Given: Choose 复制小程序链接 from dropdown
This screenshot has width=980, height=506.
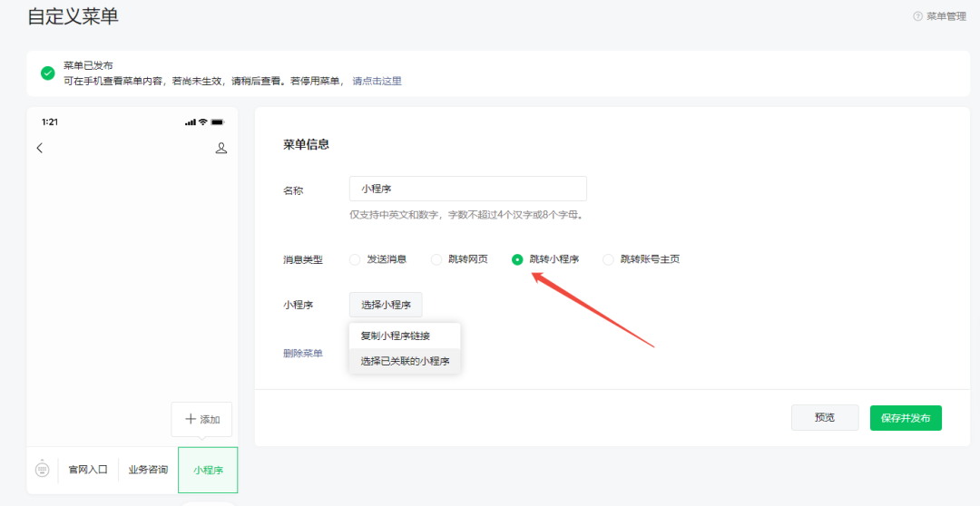Looking at the screenshot, I should click(x=395, y=336).
